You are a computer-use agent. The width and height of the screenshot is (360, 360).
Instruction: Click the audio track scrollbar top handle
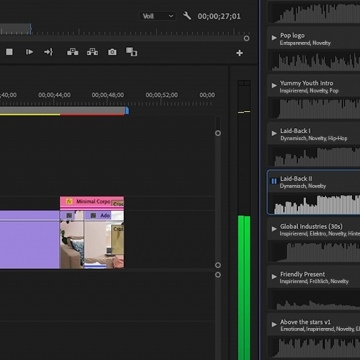[x=218, y=275]
